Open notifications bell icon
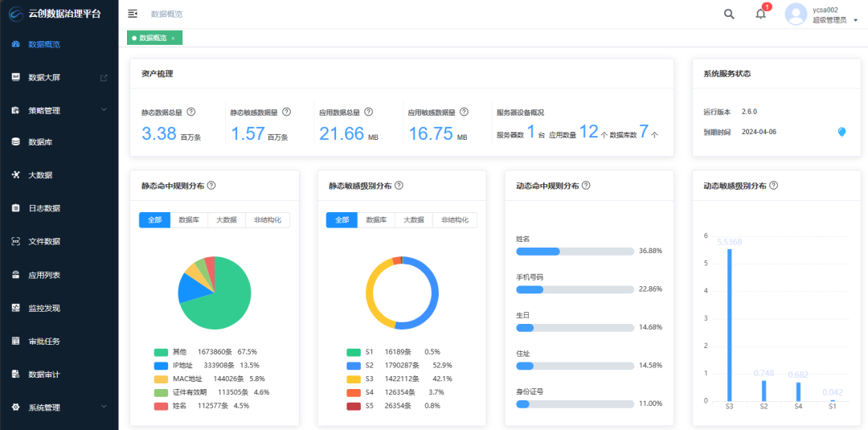This screenshot has width=868, height=430. pyautogui.click(x=760, y=14)
